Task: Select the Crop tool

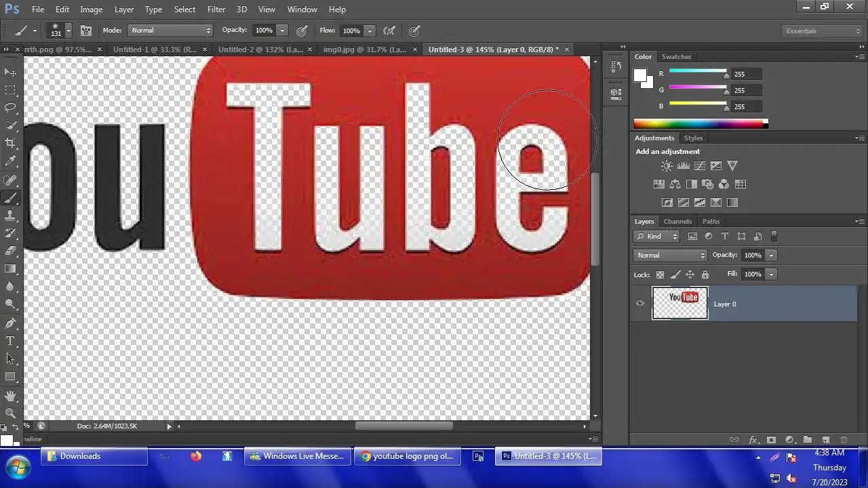Action: [x=10, y=143]
